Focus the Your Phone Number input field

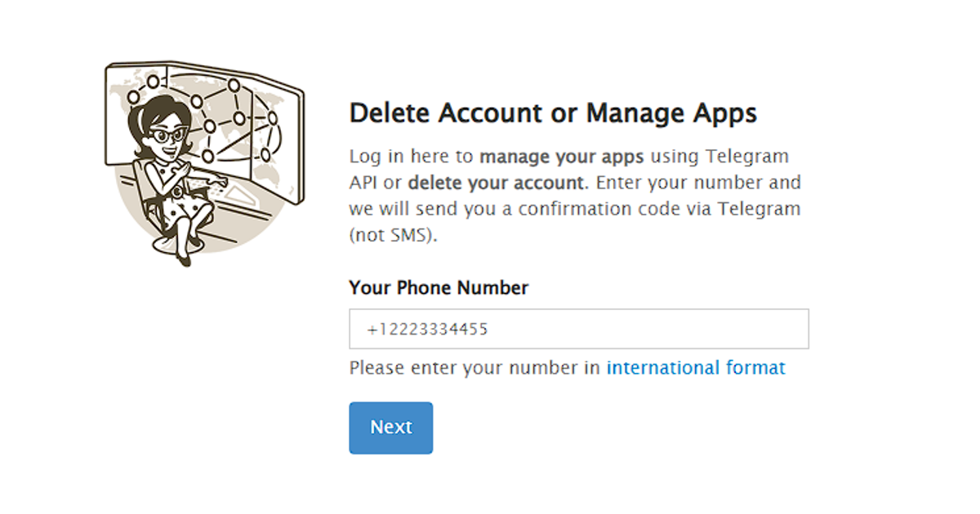(579, 329)
